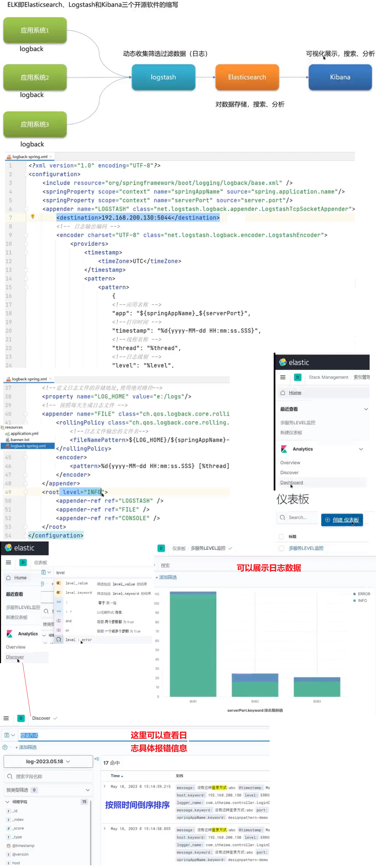Screen dimensions: 376x868
Task: Pick the recent search 'level : error'
Action: 103,640
